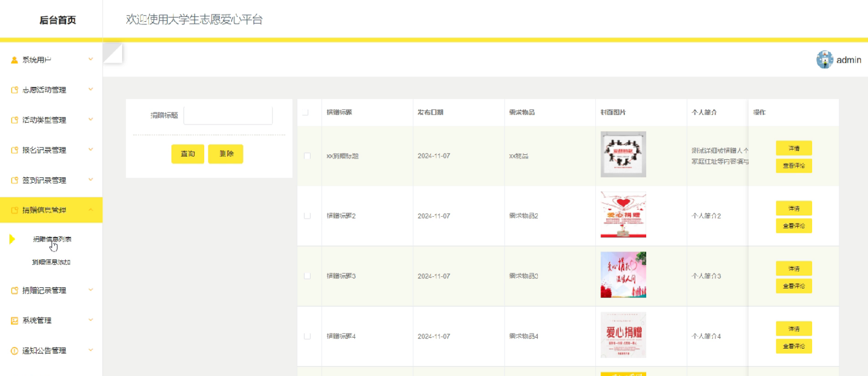
Task: Click the 需求物品3 cell
Action: click(523, 276)
